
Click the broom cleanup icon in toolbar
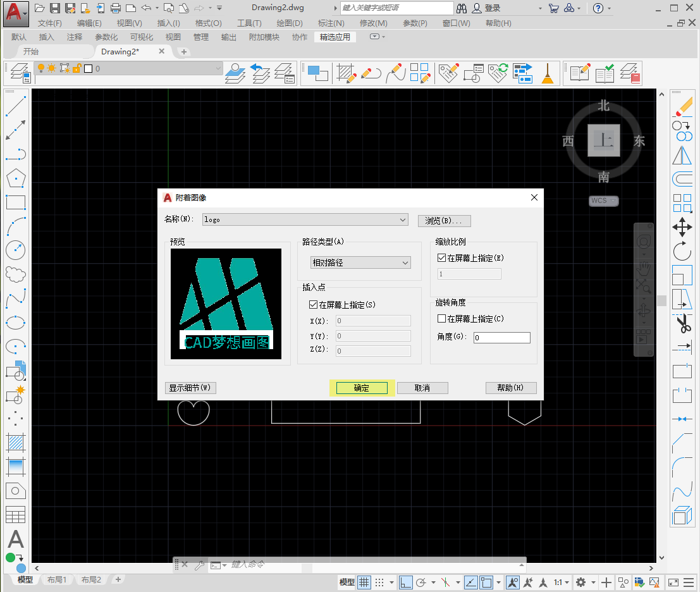pos(548,73)
